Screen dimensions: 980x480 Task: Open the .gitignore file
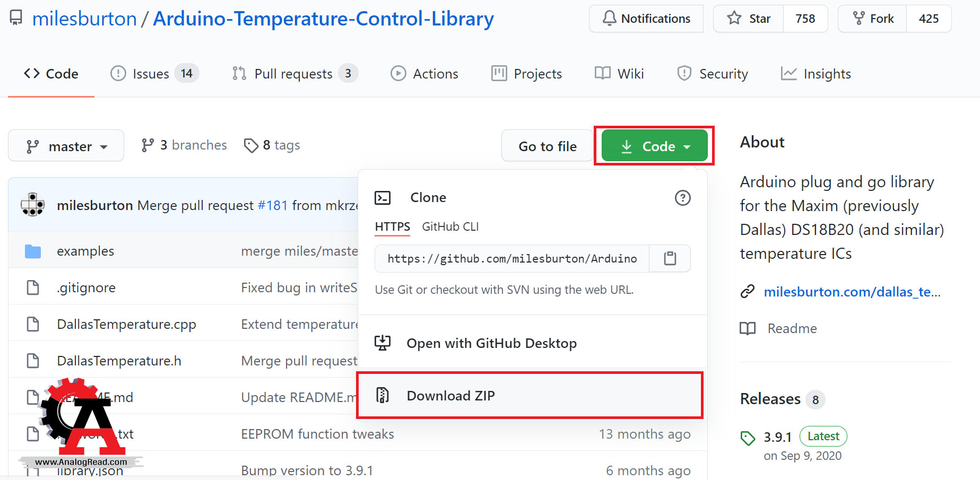(86, 287)
